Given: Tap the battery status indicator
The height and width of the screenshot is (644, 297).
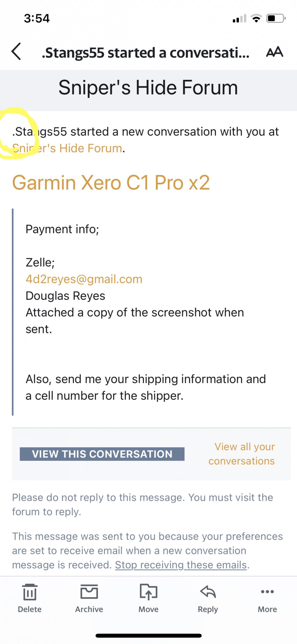Looking at the screenshot, I should point(276,19).
